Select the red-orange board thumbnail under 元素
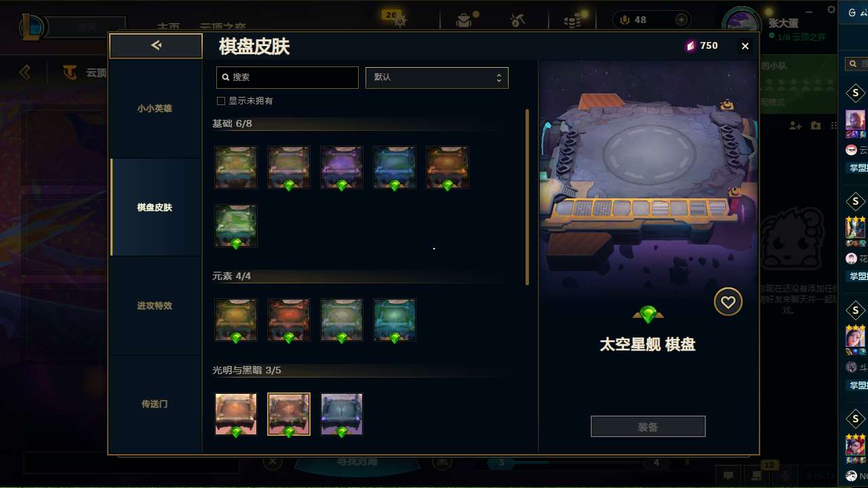Screen dimensions: 868x488 tap(288, 320)
